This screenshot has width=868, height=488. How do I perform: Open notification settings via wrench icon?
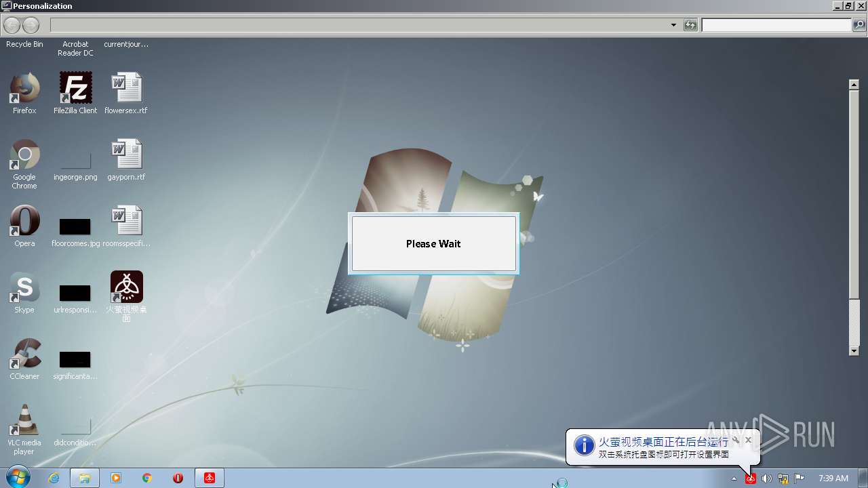pyautogui.click(x=736, y=440)
